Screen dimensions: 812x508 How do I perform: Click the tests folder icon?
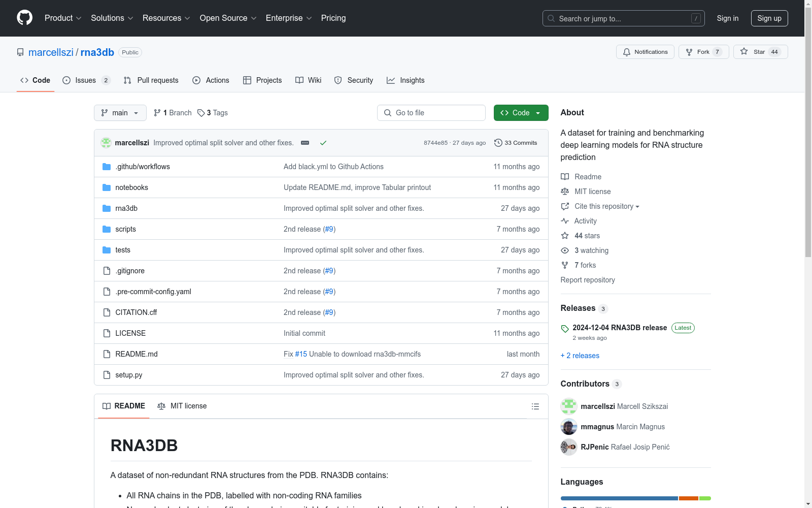pos(107,250)
